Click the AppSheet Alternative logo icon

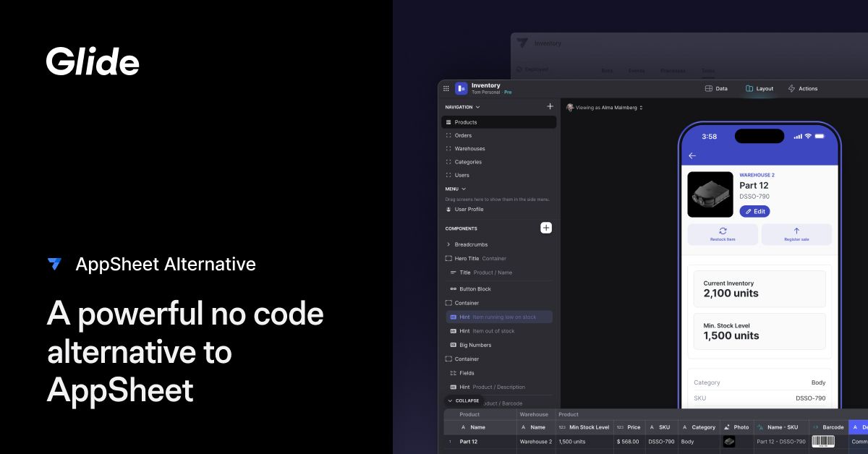[54, 264]
